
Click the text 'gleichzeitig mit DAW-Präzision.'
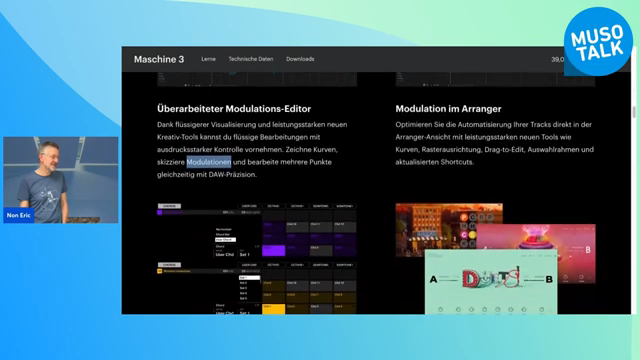(207, 174)
